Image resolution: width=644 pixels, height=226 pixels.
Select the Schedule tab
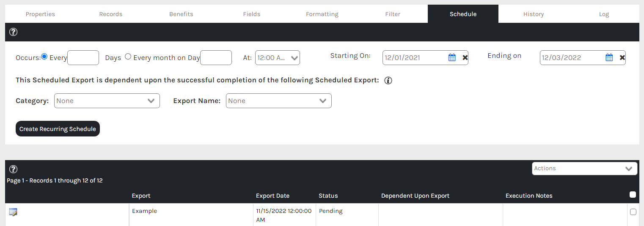(x=463, y=14)
